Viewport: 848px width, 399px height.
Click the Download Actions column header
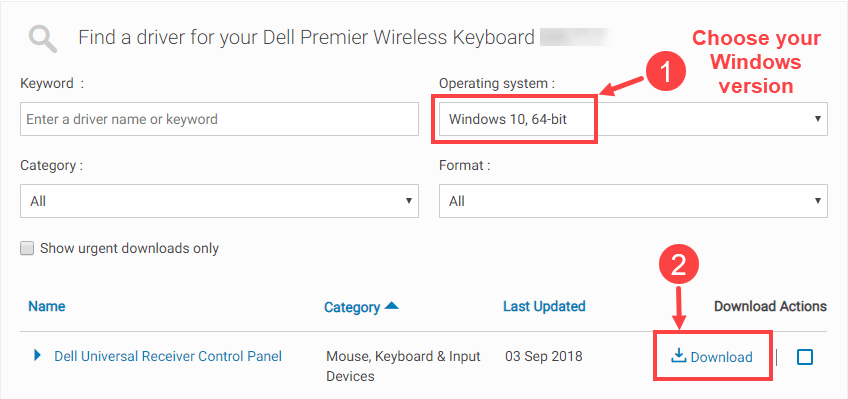click(770, 307)
